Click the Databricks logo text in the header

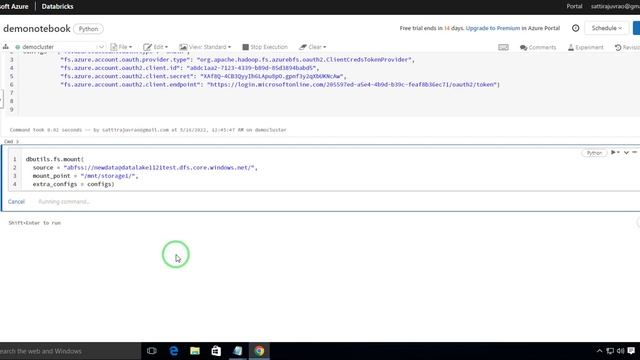click(x=58, y=7)
